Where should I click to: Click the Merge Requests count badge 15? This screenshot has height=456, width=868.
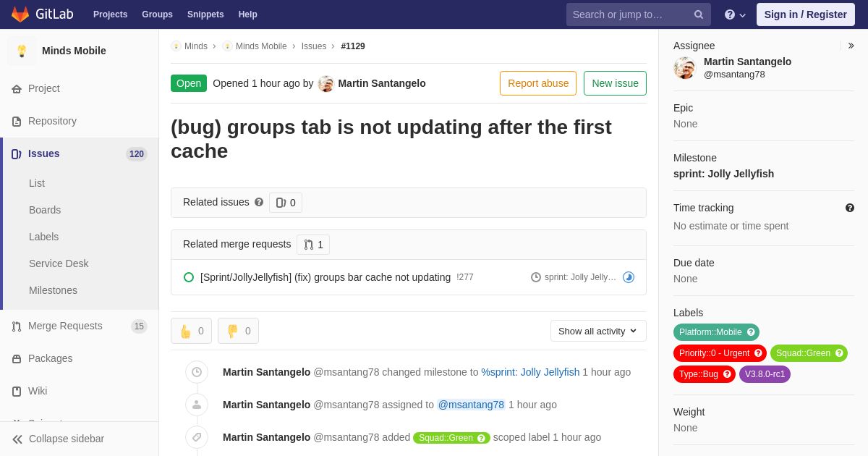(139, 326)
